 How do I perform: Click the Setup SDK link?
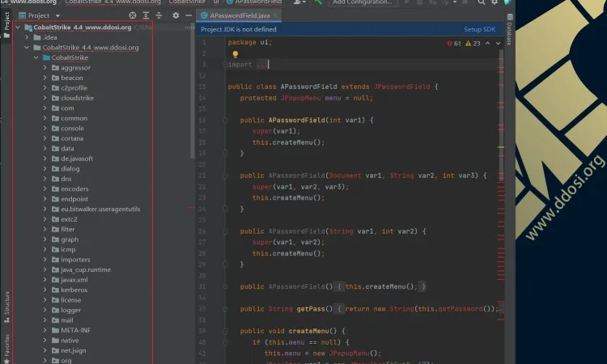[x=480, y=29]
